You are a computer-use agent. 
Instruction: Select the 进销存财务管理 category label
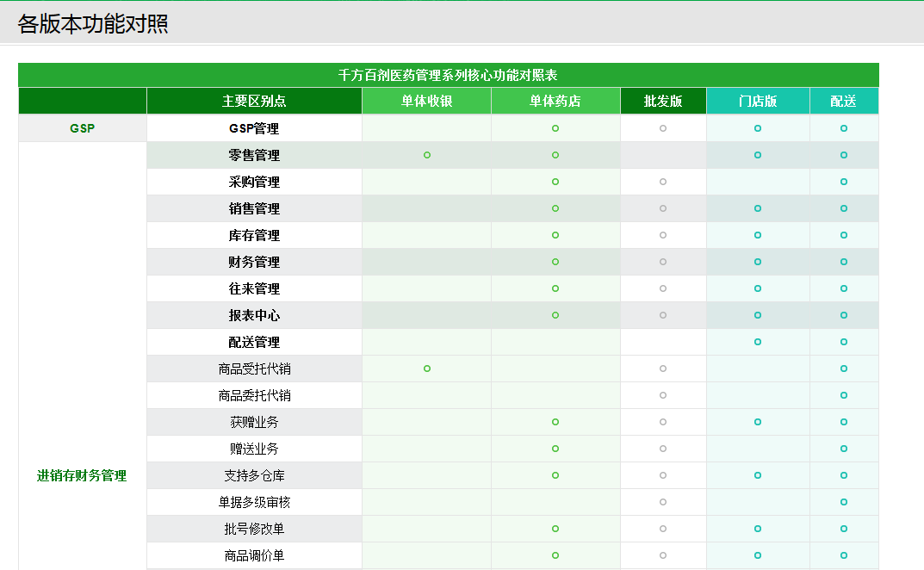pos(82,474)
